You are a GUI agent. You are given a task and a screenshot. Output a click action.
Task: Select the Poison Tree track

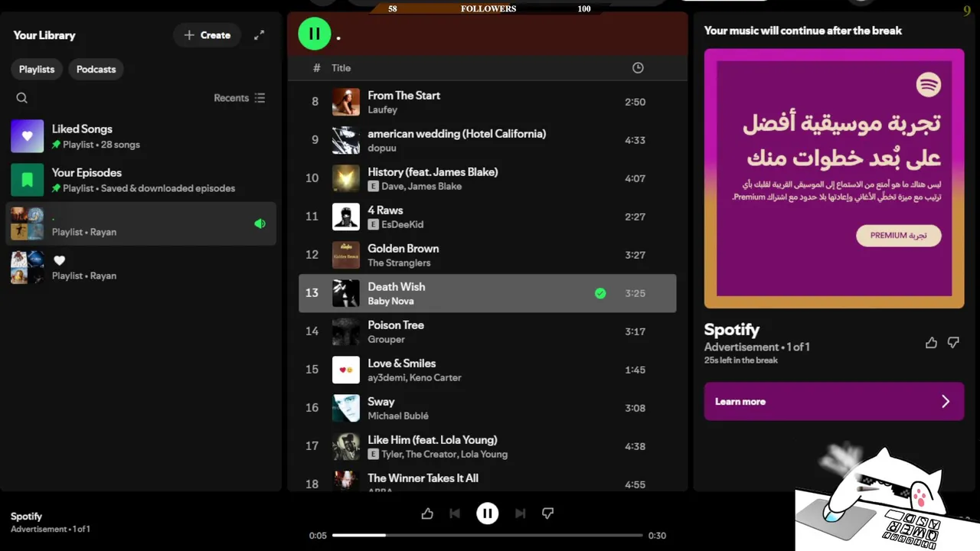[x=395, y=325]
